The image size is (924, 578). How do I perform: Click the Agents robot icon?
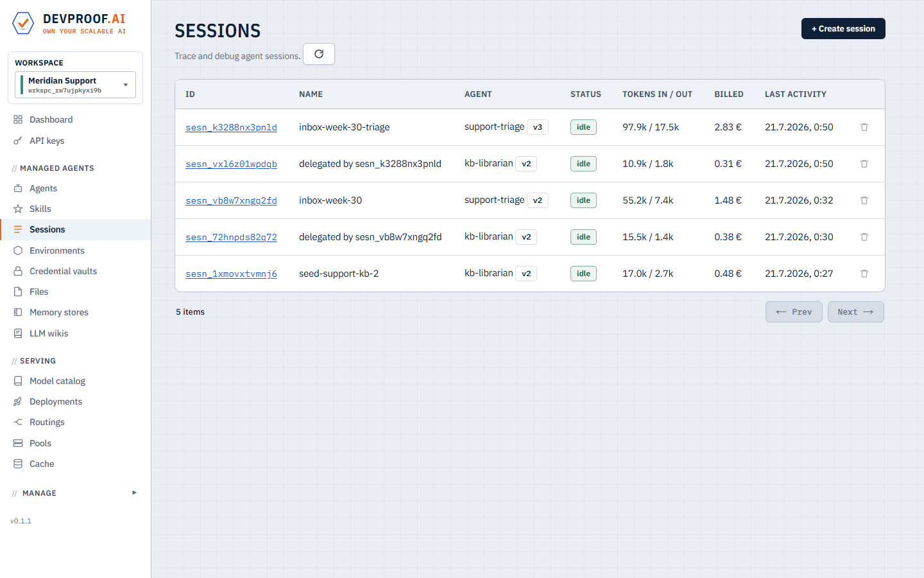pyautogui.click(x=18, y=188)
